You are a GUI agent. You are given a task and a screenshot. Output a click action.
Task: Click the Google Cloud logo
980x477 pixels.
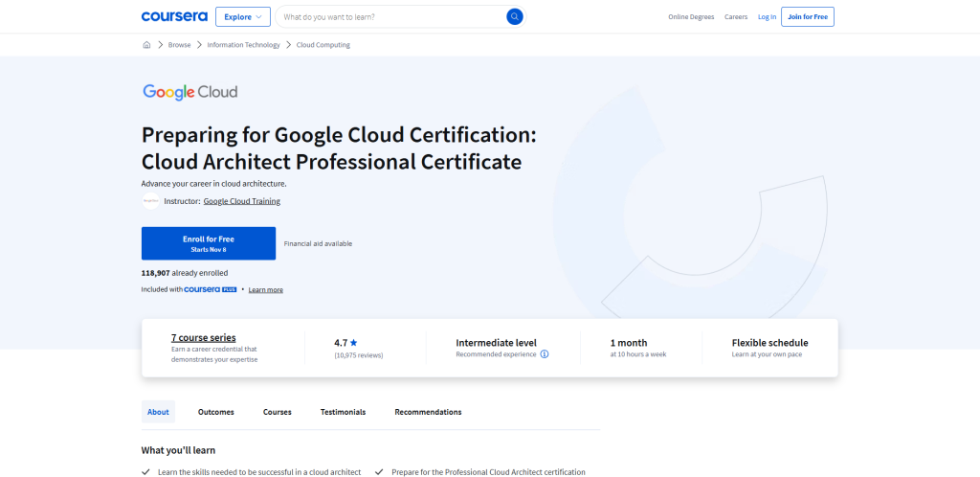190,93
